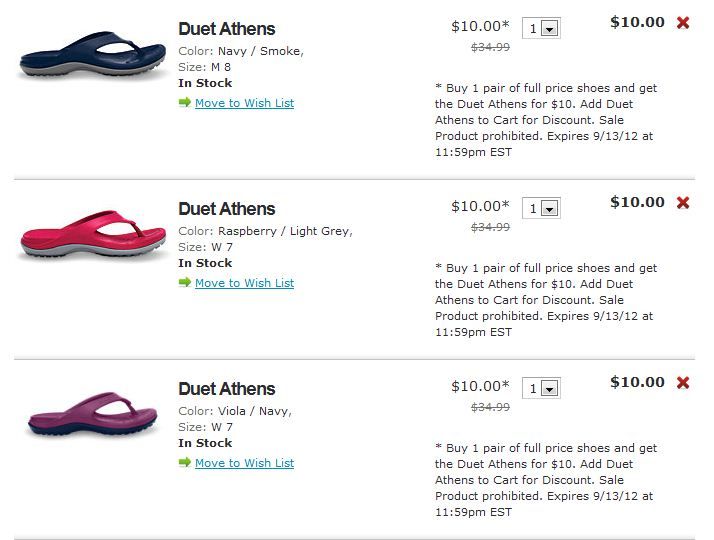Screen dimensions: 714x540
Task: Open the first Duet Athens product title
Action: point(226,29)
